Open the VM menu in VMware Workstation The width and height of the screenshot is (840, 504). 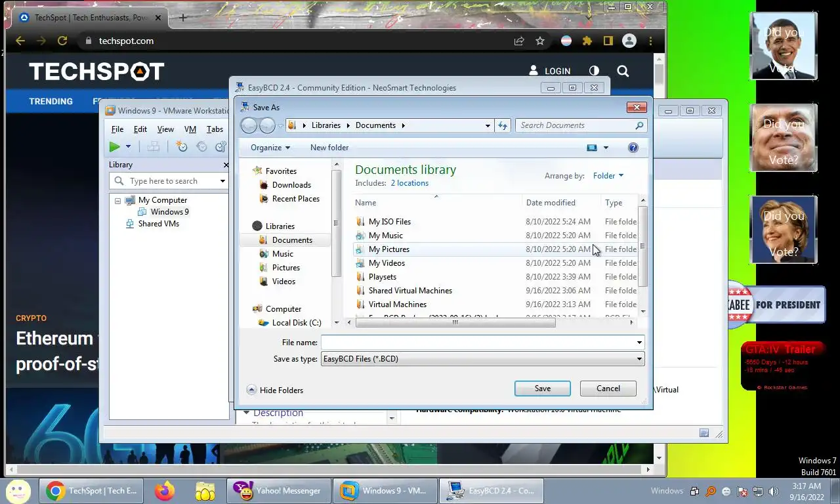coord(190,129)
